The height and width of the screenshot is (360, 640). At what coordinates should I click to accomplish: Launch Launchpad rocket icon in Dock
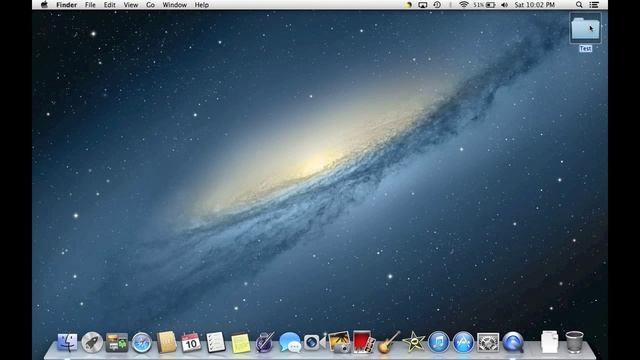click(x=92, y=342)
